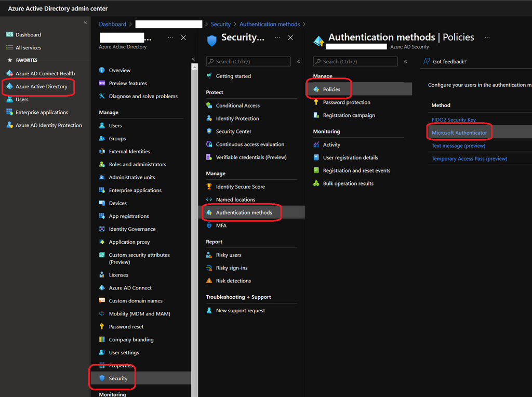This screenshot has height=397, width=532.
Task: Click the Got feedback icon
Action: [426, 61]
